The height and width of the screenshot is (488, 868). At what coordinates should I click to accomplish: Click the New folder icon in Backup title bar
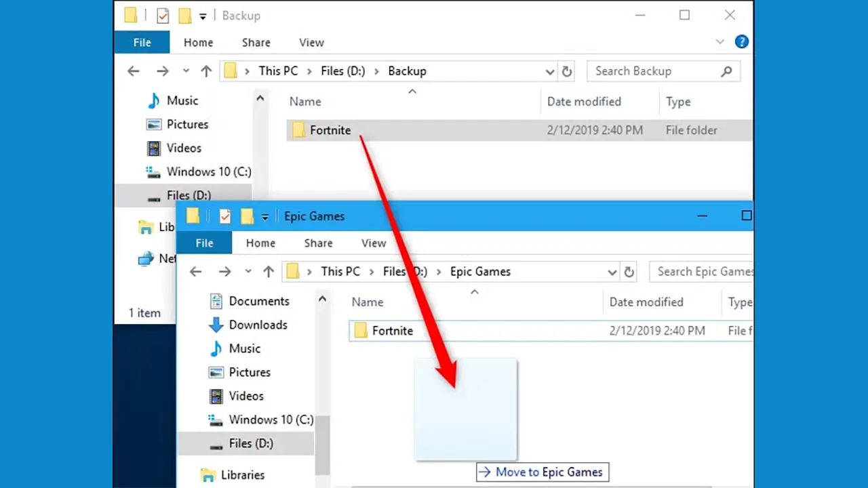[x=184, y=15]
